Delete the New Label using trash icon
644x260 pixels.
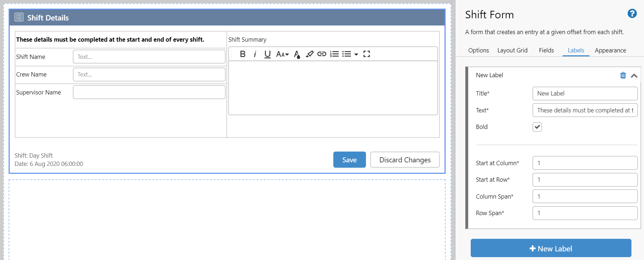[623, 75]
